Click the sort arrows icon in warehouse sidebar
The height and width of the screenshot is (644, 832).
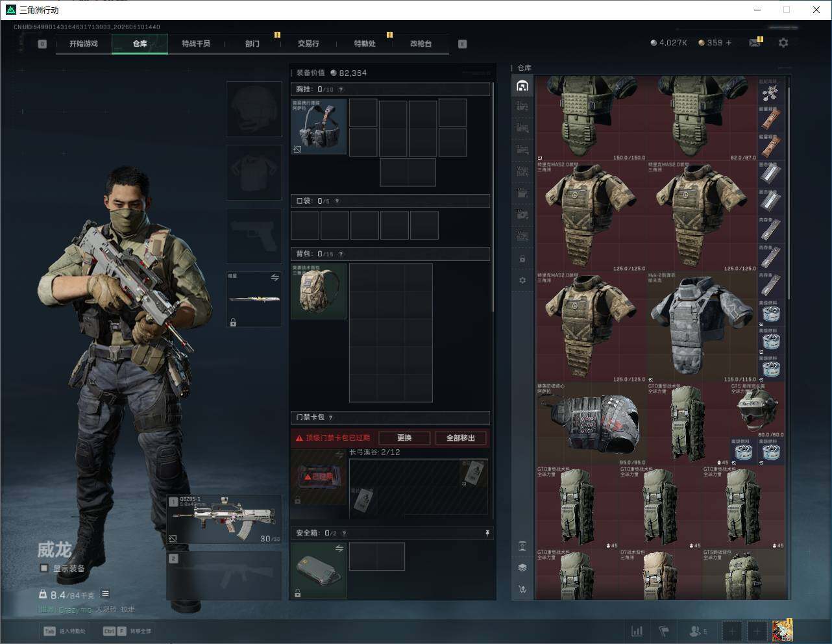522,589
